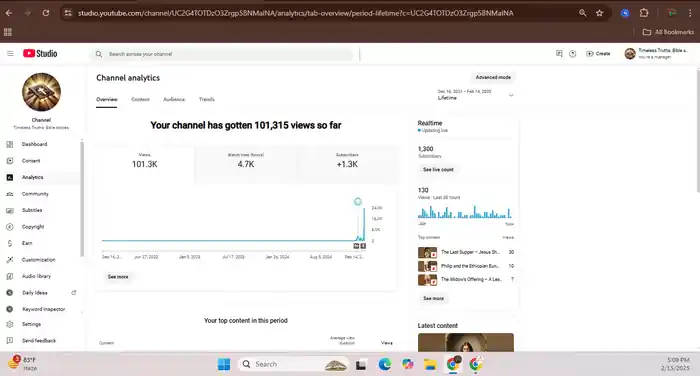Open the Copyright sidebar icon
700x376 pixels.
[10, 227]
